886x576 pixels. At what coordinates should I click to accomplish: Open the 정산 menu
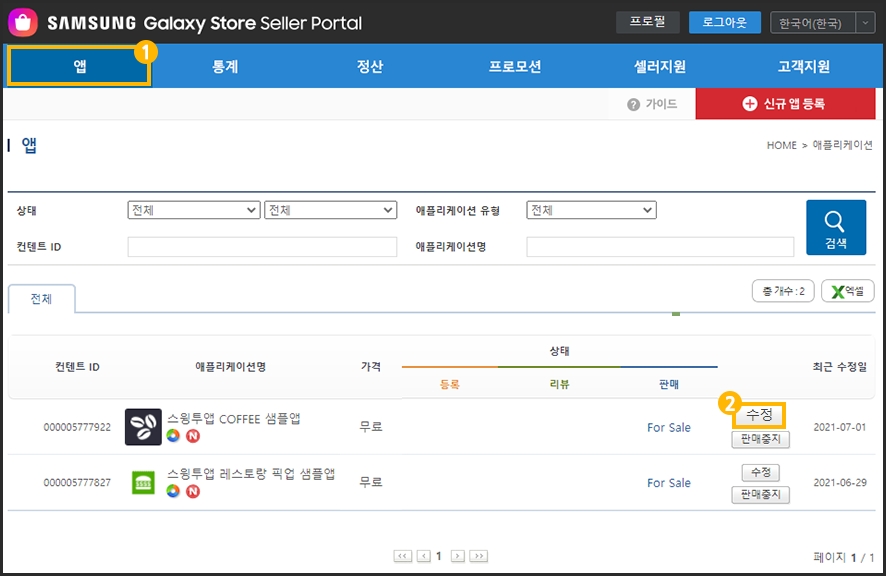(x=370, y=67)
